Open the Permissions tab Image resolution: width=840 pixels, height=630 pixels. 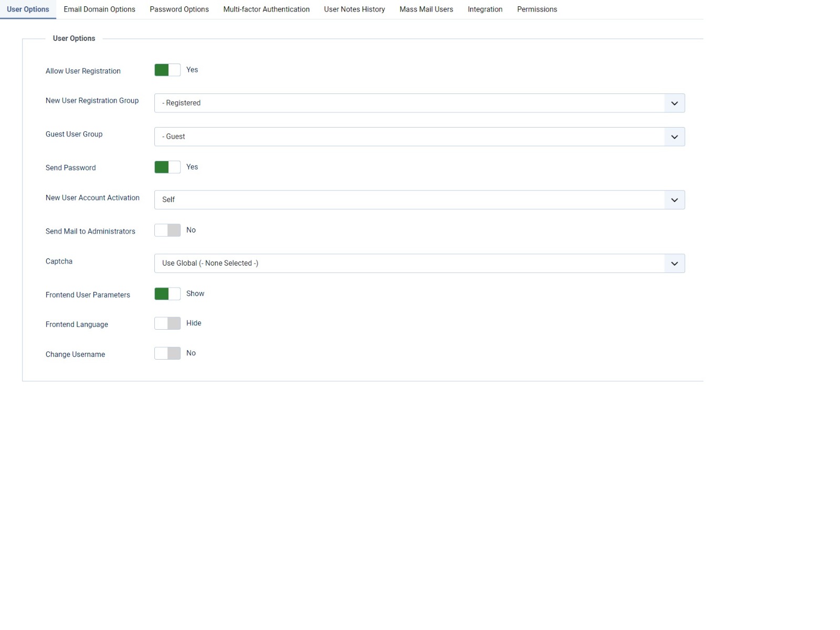click(537, 9)
